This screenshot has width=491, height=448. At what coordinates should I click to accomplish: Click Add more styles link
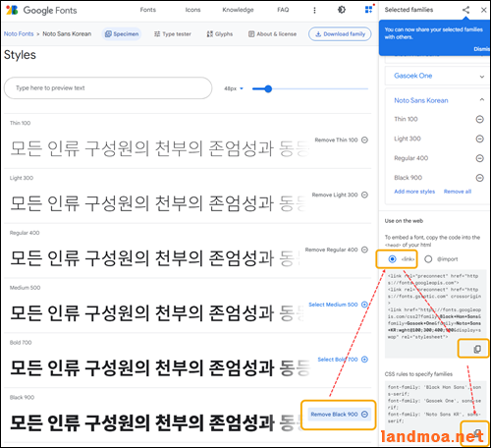414,192
